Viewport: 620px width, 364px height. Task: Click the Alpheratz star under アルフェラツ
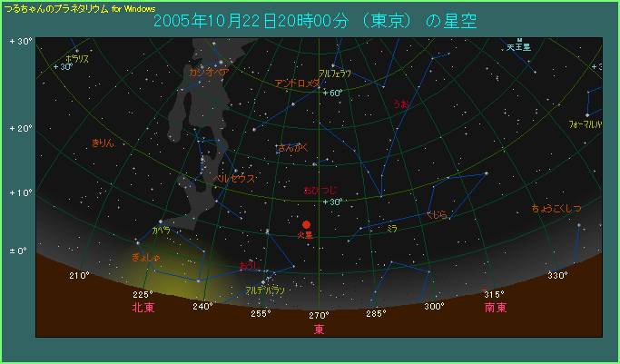334,66
